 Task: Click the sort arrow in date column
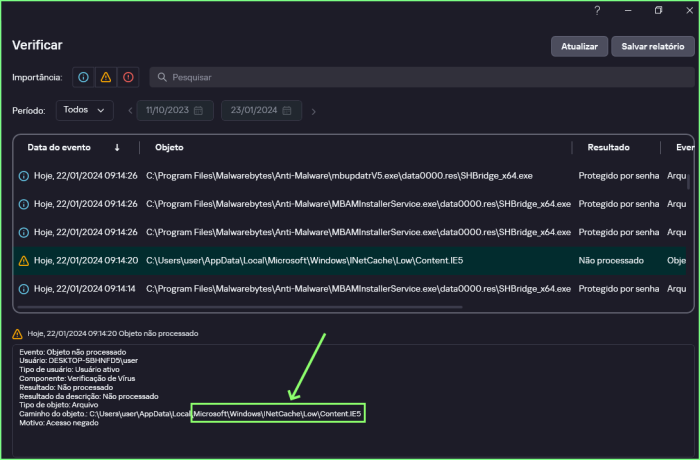117,147
